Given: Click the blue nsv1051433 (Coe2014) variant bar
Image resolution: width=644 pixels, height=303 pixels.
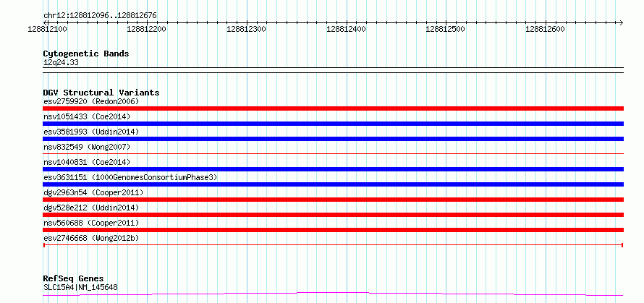Looking at the screenshot, I should (x=333, y=124).
